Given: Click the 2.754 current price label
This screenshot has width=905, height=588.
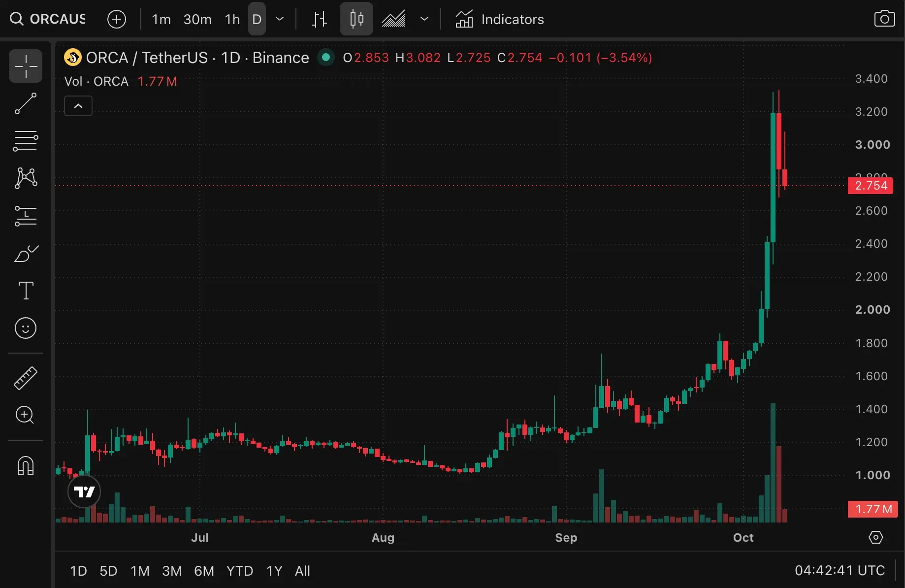Looking at the screenshot, I should click(871, 186).
